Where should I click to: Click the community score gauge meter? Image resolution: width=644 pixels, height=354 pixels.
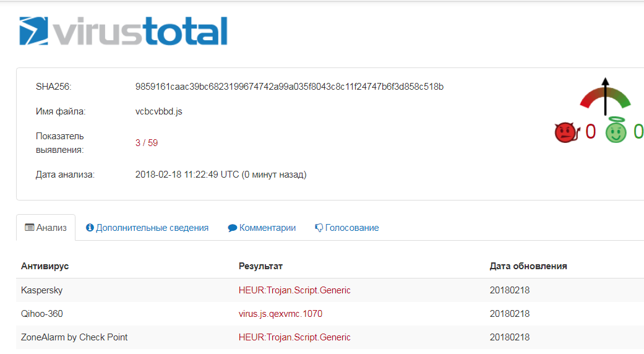605,99
